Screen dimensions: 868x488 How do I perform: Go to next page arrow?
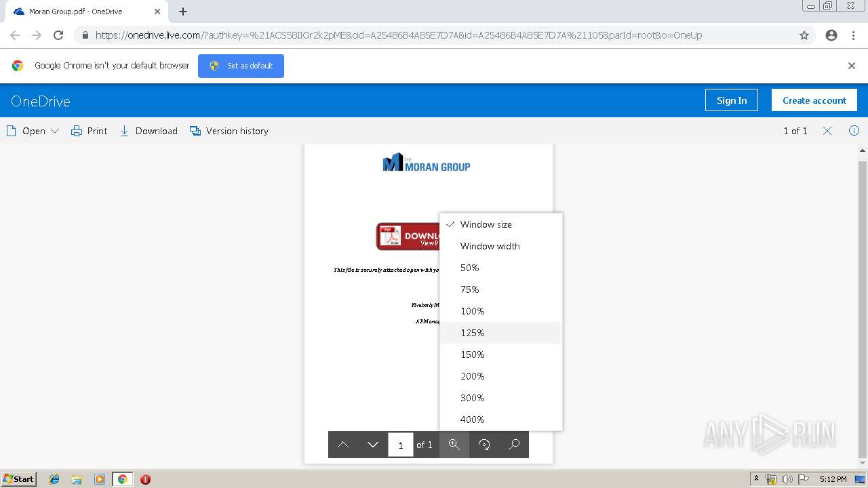tap(373, 445)
